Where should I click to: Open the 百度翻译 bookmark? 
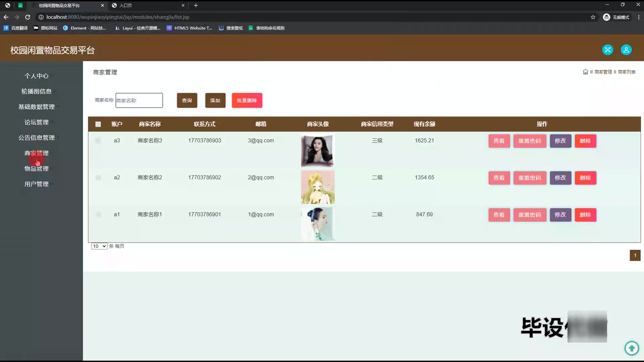pyautogui.click(x=15, y=28)
